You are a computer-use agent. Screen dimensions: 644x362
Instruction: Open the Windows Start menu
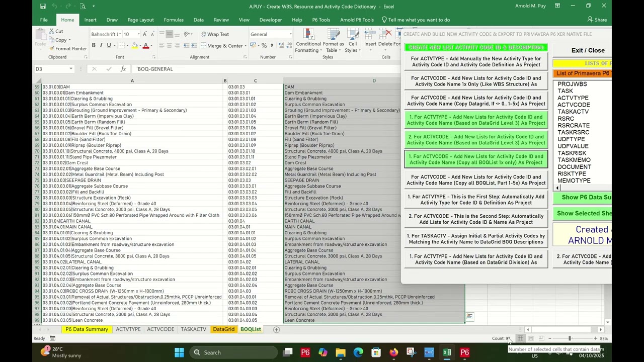click(179, 352)
